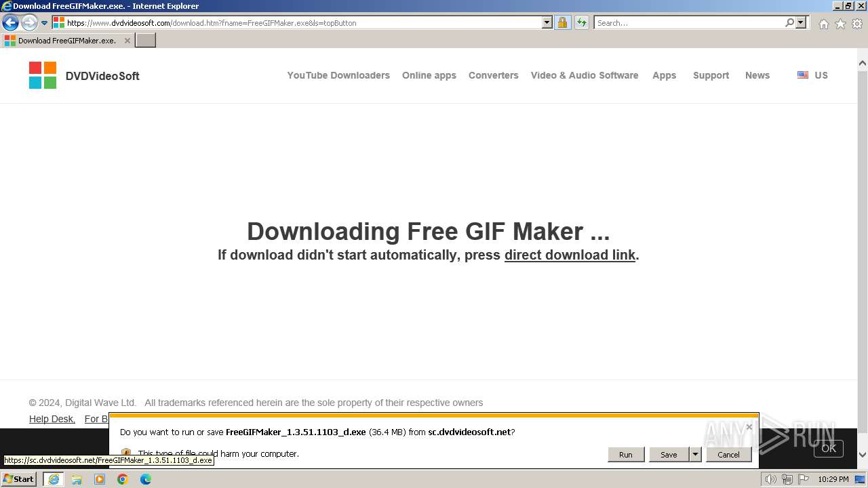Screen dimensions: 868x488
Task: Select the Download FreeGIFMaker.exe tab
Action: click(66, 41)
